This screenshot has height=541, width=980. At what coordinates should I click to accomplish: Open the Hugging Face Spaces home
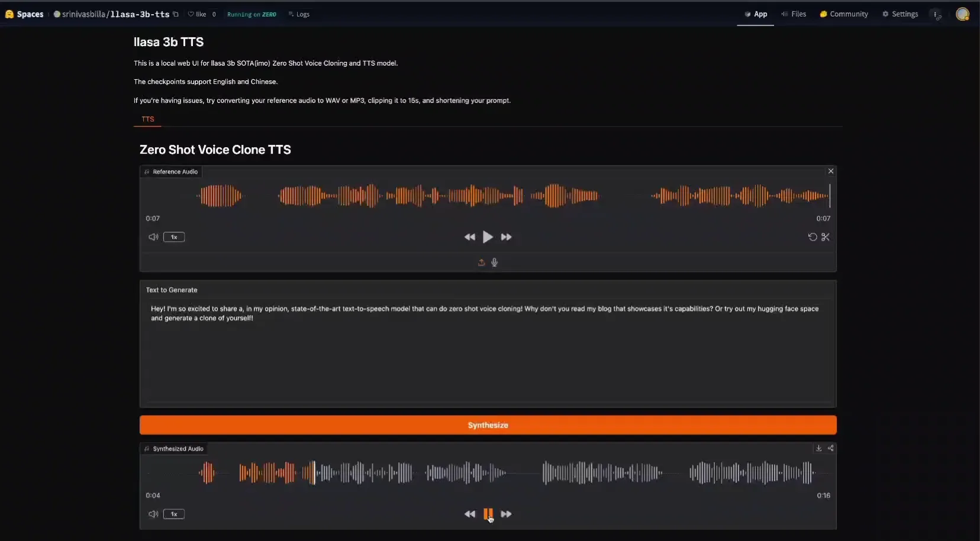(24, 14)
